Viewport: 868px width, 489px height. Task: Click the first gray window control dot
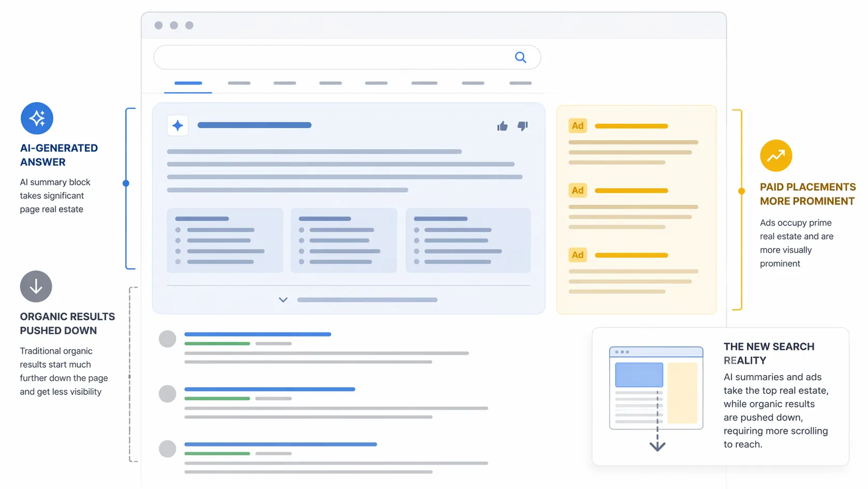(158, 25)
